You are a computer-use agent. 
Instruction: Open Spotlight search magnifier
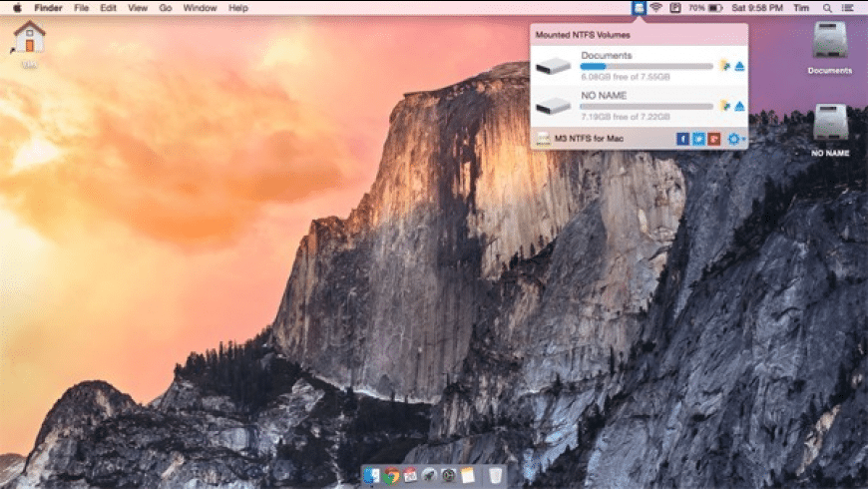(x=827, y=8)
